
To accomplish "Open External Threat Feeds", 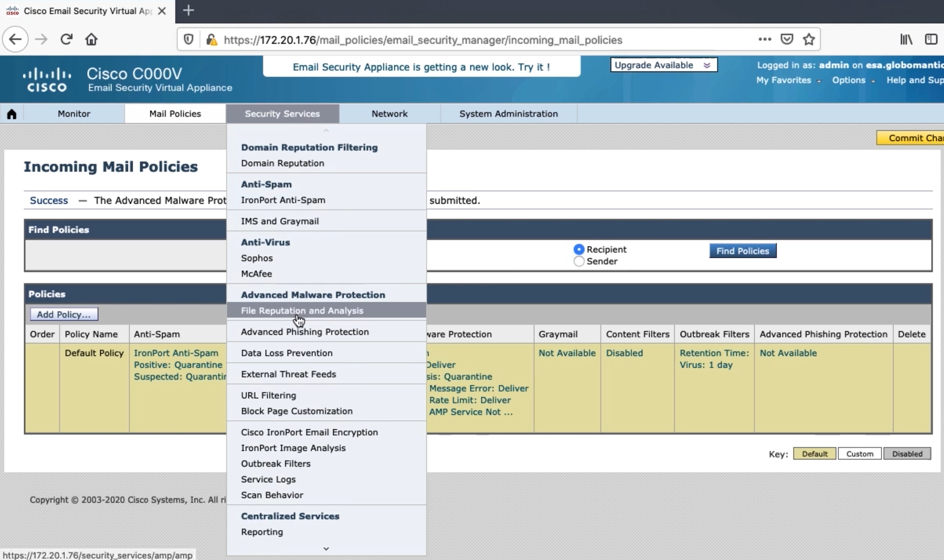I will click(x=288, y=374).
